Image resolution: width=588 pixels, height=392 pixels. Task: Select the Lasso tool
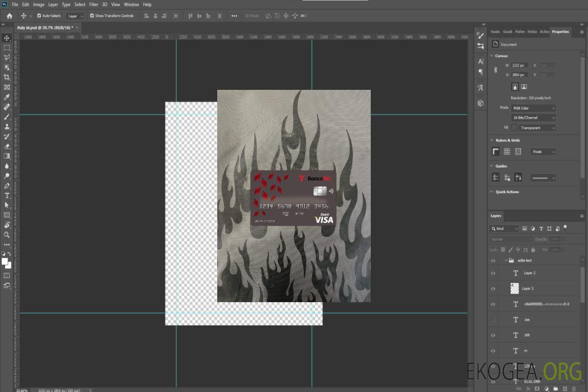7,57
